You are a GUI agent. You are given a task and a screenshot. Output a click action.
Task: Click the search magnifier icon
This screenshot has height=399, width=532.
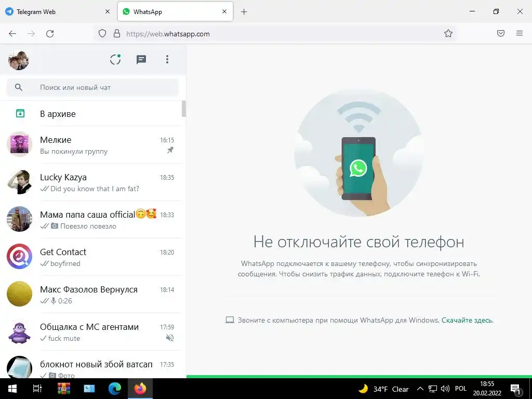pos(19,87)
